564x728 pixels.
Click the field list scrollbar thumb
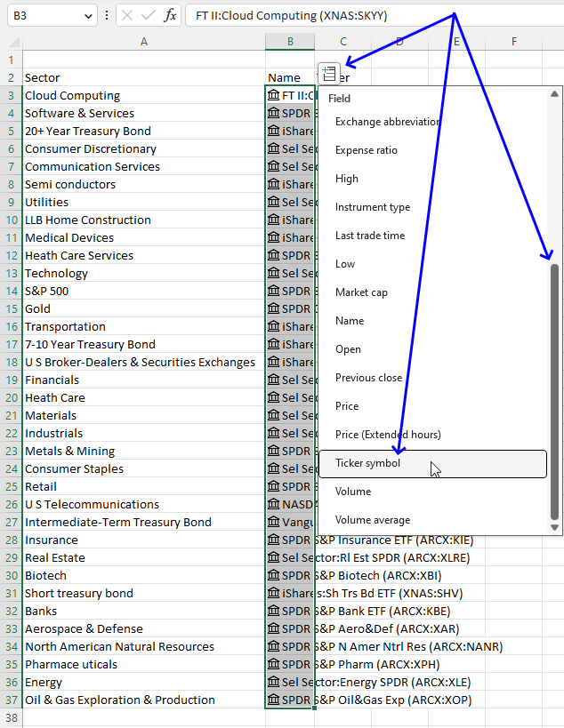click(x=554, y=391)
